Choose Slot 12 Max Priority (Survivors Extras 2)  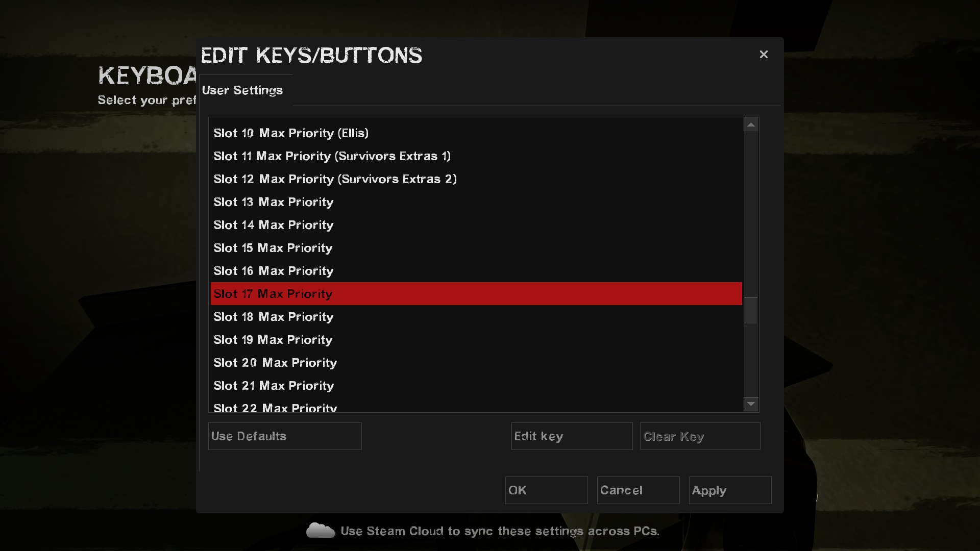pyautogui.click(x=335, y=179)
